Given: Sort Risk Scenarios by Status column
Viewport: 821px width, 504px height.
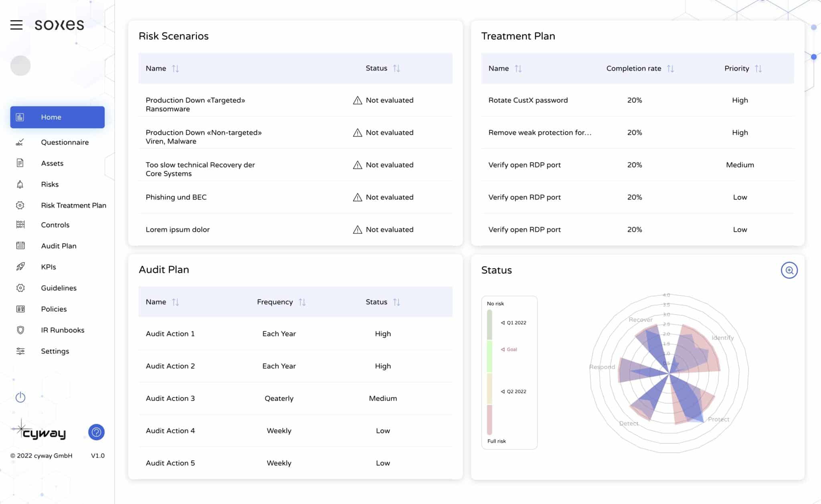Looking at the screenshot, I should click(396, 69).
